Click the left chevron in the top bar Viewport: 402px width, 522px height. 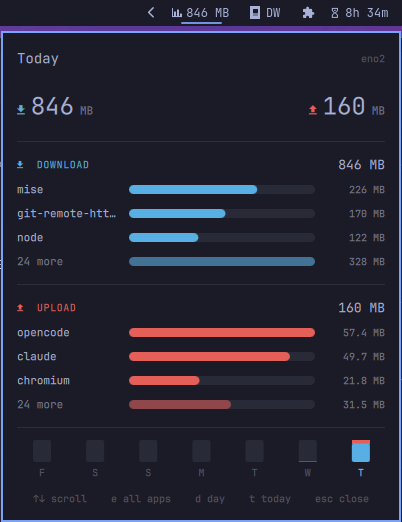click(x=151, y=13)
